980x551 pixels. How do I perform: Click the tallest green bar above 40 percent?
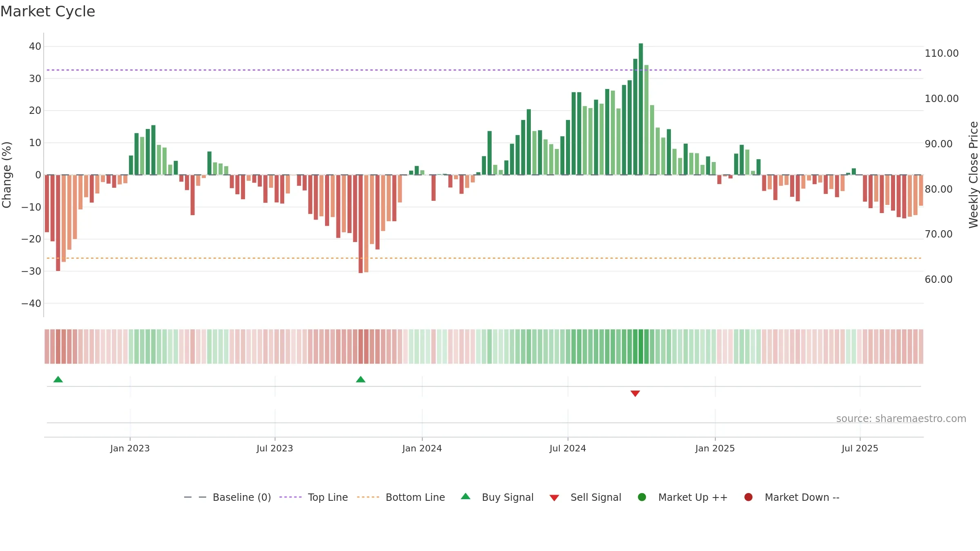tap(641, 109)
